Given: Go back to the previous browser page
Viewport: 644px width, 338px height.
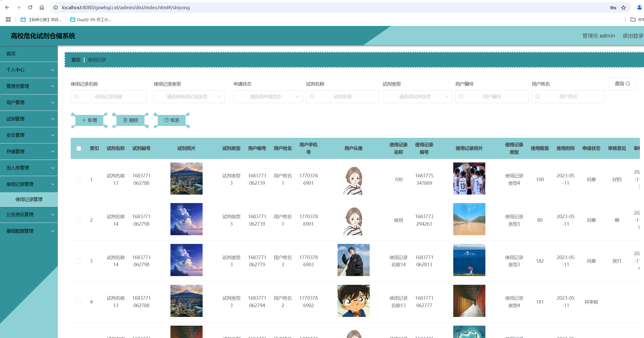Looking at the screenshot, I should point(7,7).
